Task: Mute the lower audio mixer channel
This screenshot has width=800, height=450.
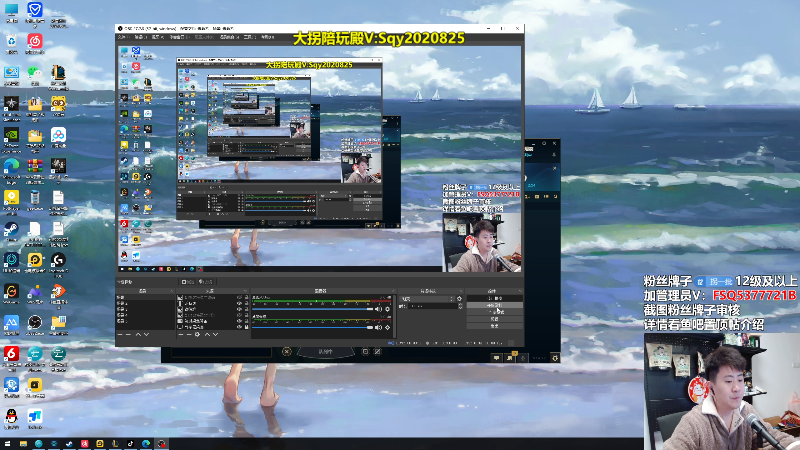Action: pos(379,327)
